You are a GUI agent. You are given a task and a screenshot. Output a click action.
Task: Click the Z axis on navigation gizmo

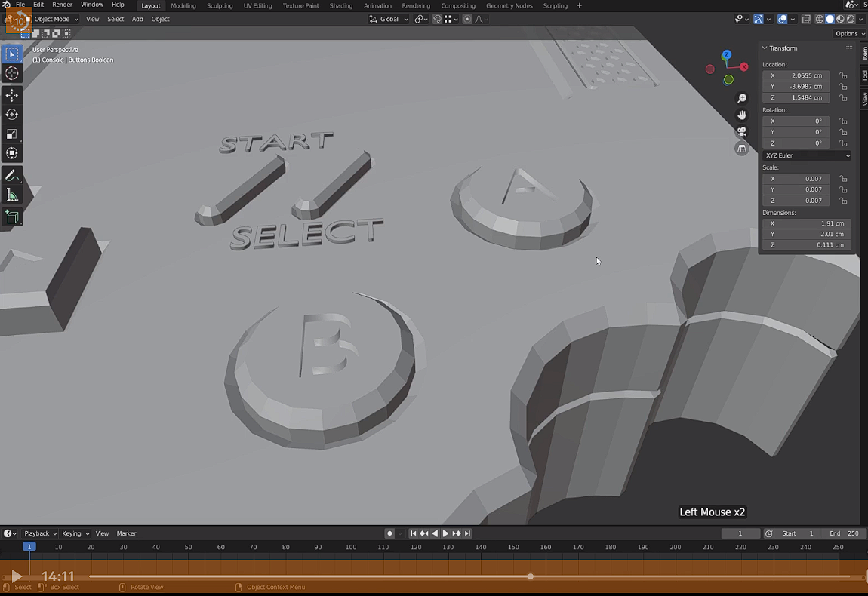pyautogui.click(x=726, y=55)
